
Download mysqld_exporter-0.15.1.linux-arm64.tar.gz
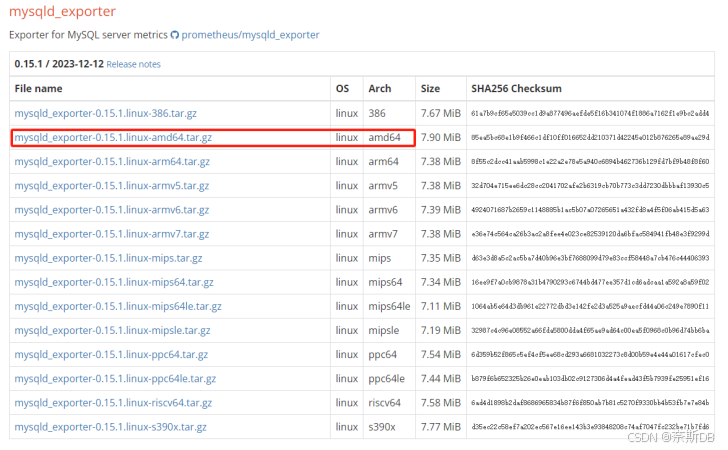112,162
